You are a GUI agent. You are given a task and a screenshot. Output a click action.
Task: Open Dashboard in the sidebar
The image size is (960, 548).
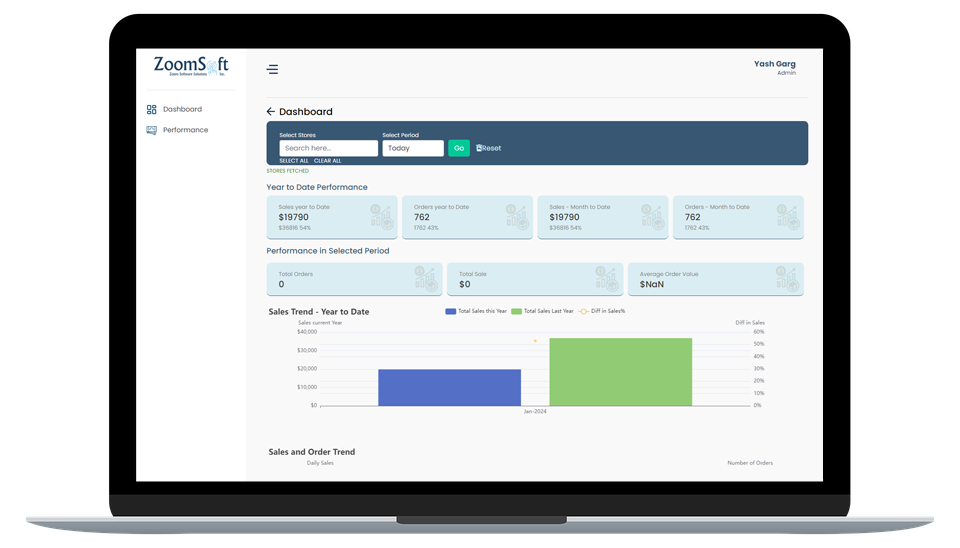[x=182, y=110]
